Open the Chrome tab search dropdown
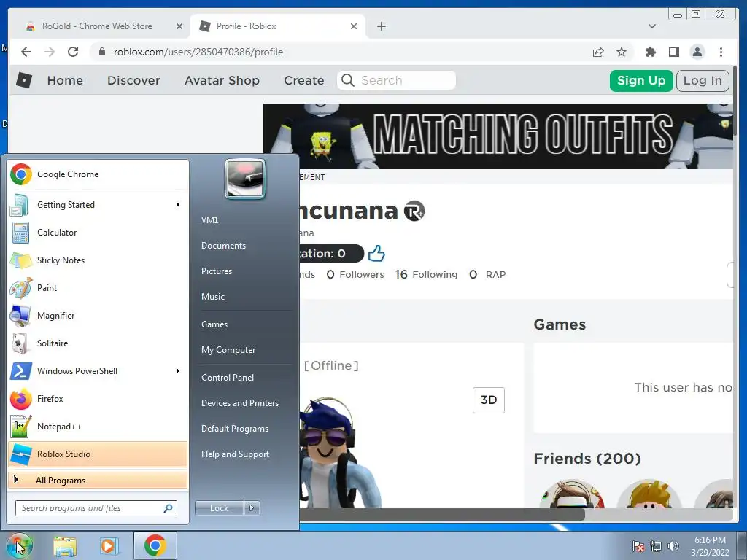747x560 pixels. pos(651,26)
